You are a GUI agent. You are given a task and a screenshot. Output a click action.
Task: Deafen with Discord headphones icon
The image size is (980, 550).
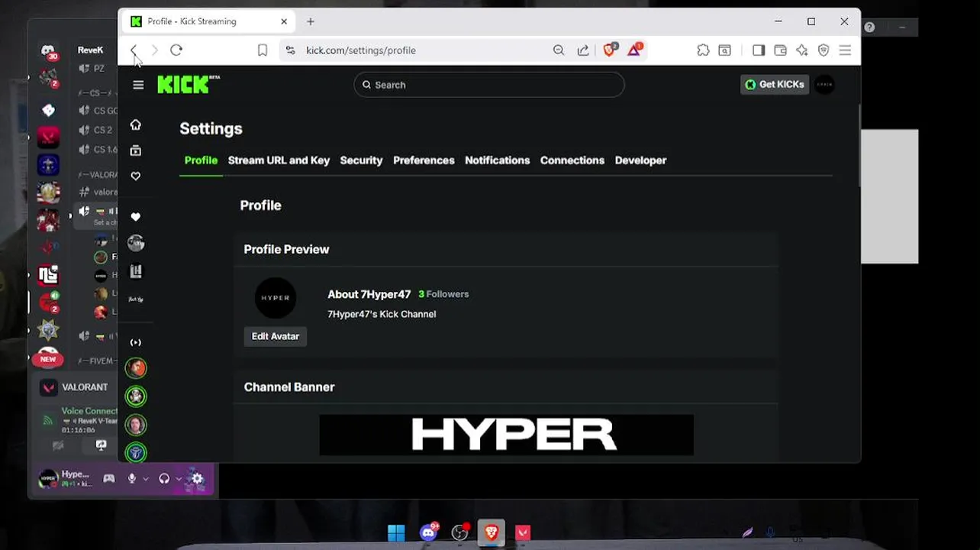tap(164, 479)
